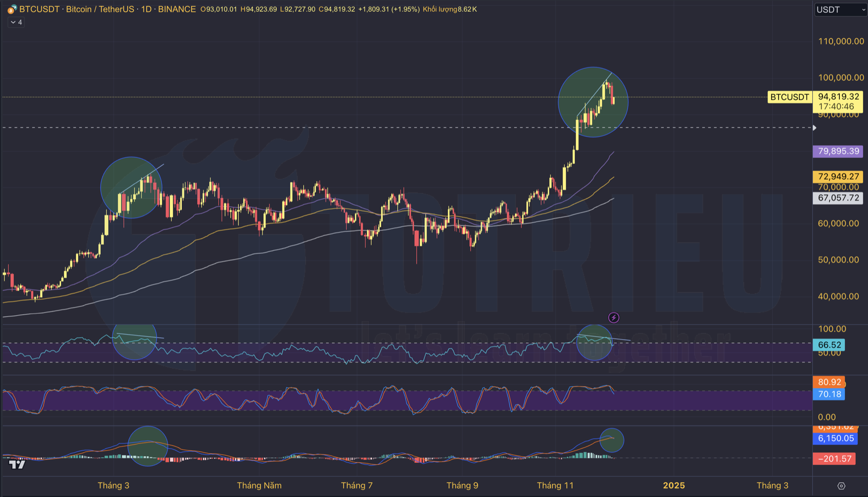The image size is (868, 497).
Task: Select the yellow 72,949.27 moving average label
Action: point(838,177)
